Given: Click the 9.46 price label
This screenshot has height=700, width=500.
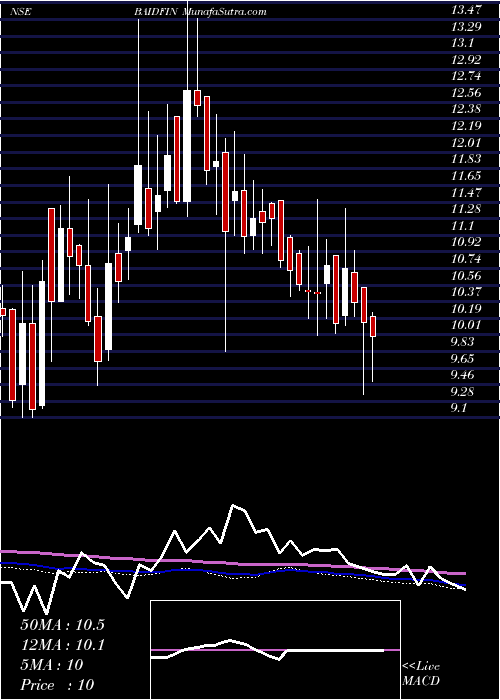Looking at the screenshot, I should pos(464,375).
